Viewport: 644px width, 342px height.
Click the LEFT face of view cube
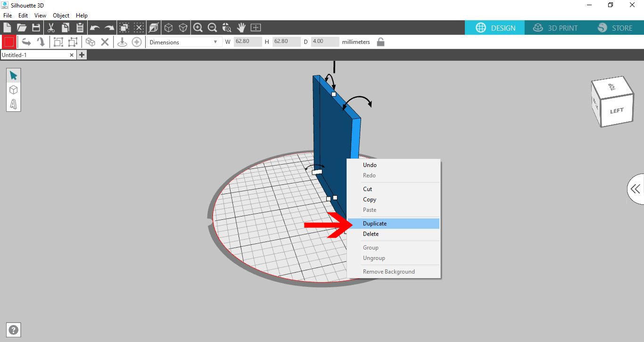(617, 111)
